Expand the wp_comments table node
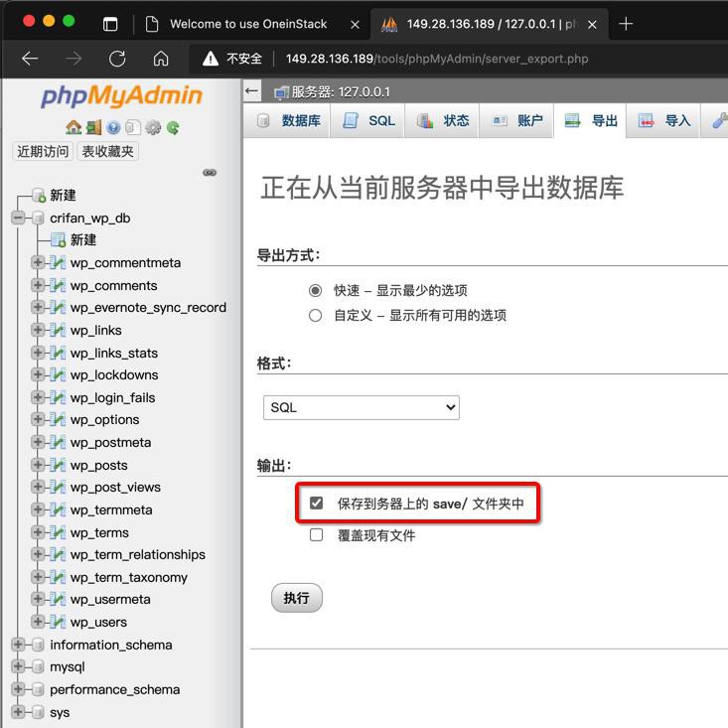 (38, 285)
